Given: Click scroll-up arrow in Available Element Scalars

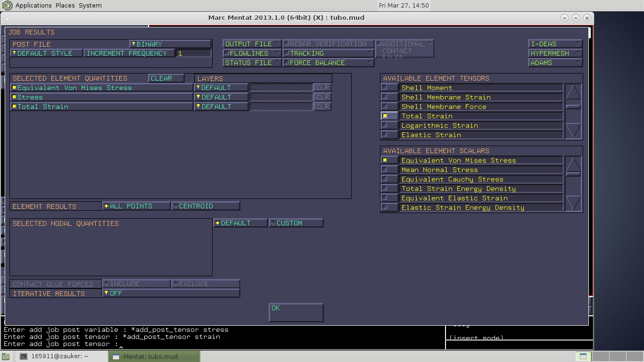Looking at the screenshot, I should (x=573, y=164).
